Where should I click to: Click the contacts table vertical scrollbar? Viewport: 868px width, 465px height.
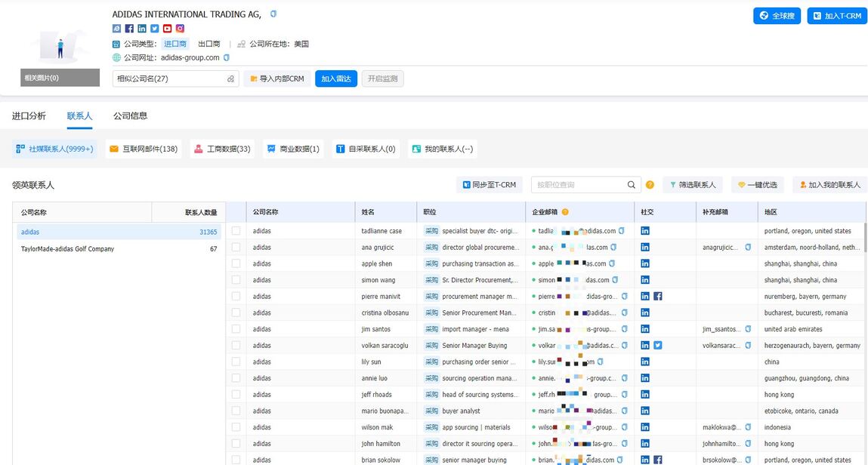click(x=864, y=238)
